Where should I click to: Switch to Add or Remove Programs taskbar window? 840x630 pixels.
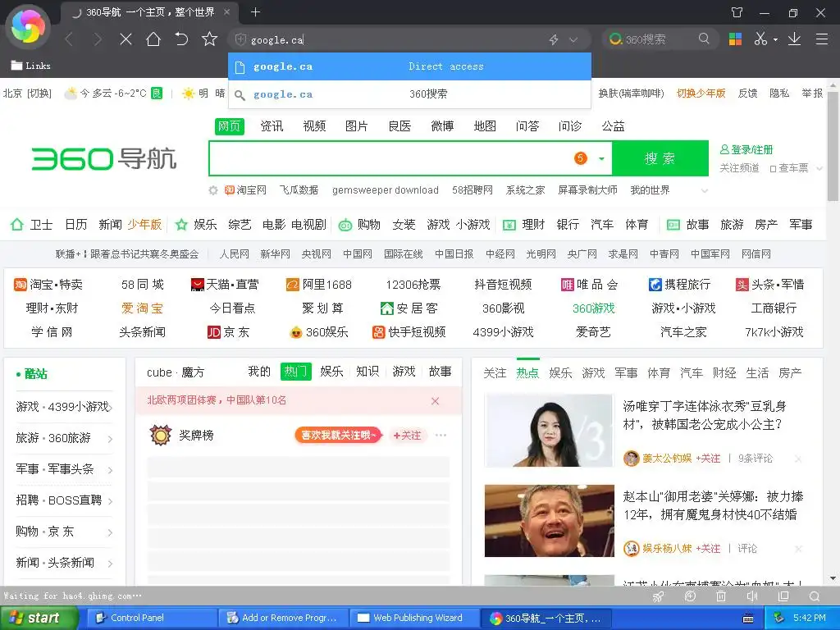coord(284,618)
